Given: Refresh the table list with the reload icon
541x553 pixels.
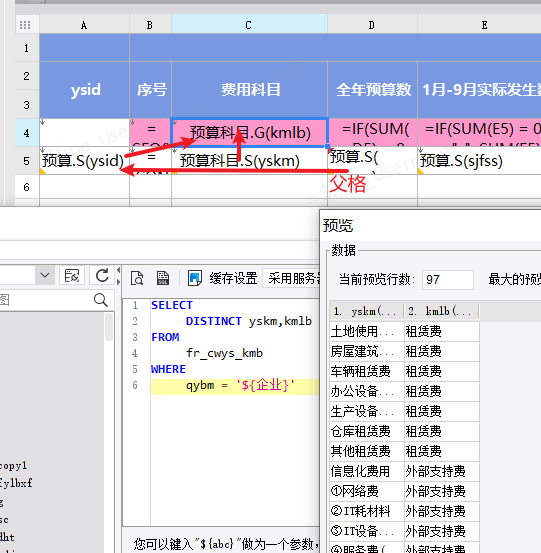Looking at the screenshot, I should (102, 275).
